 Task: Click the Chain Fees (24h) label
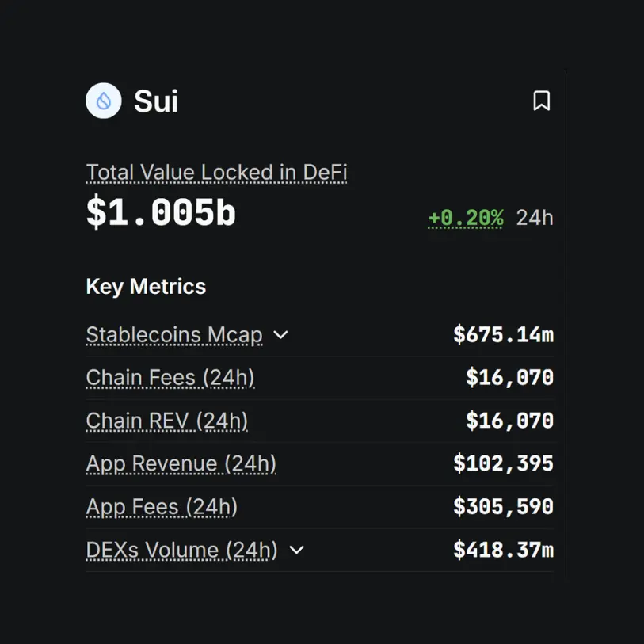click(170, 378)
